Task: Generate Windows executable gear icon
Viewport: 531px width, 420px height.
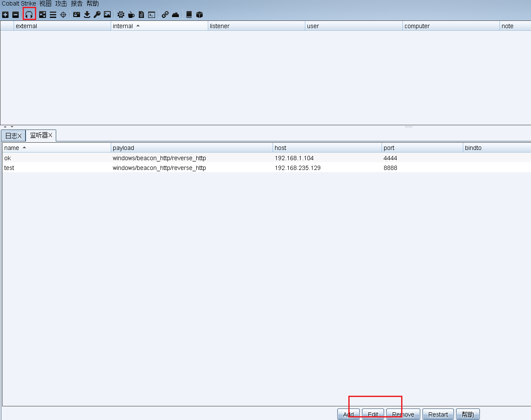Action: [x=121, y=14]
